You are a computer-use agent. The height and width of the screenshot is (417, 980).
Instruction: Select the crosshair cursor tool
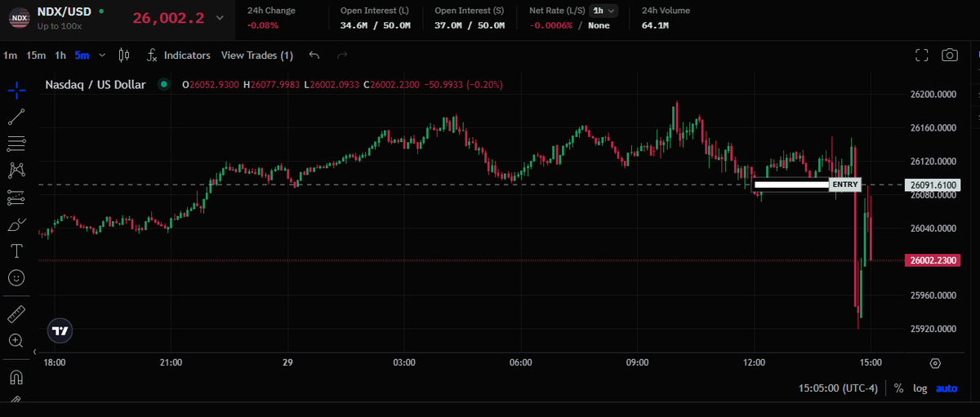click(x=16, y=89)
